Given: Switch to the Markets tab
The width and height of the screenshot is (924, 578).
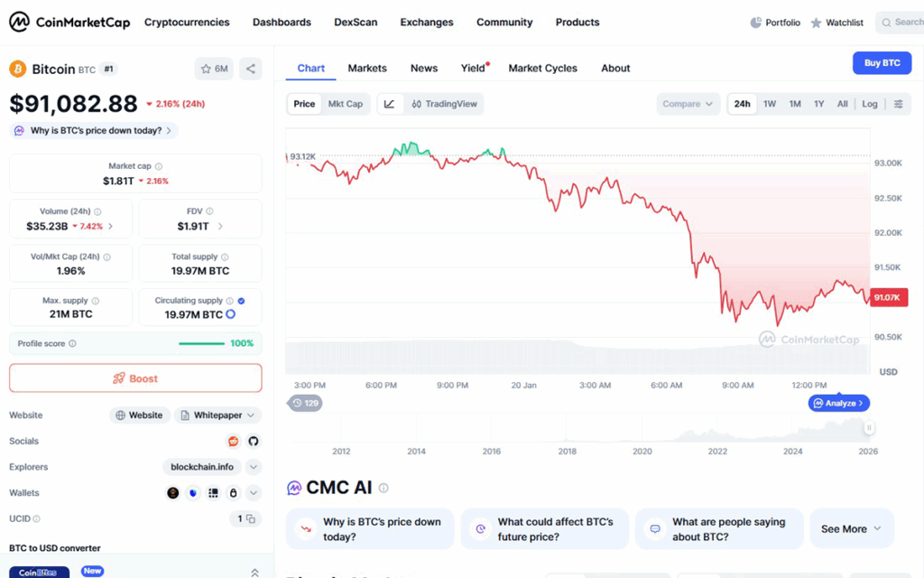Looking at the screenshot, I should click(367, 69).
